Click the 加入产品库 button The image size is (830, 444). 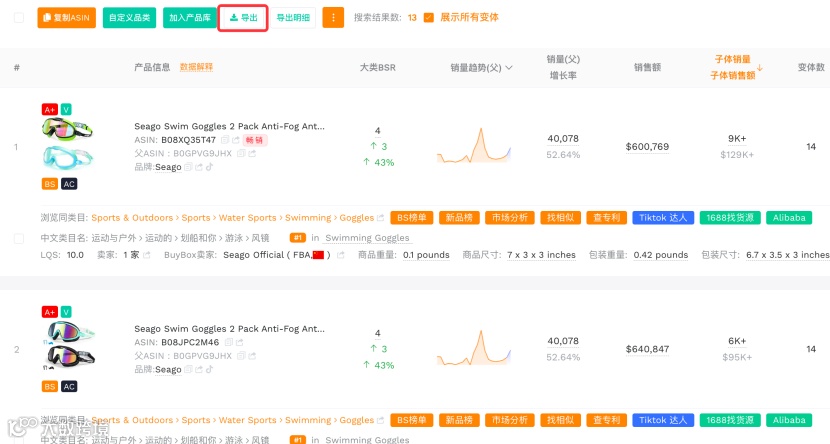pos(190,17)
